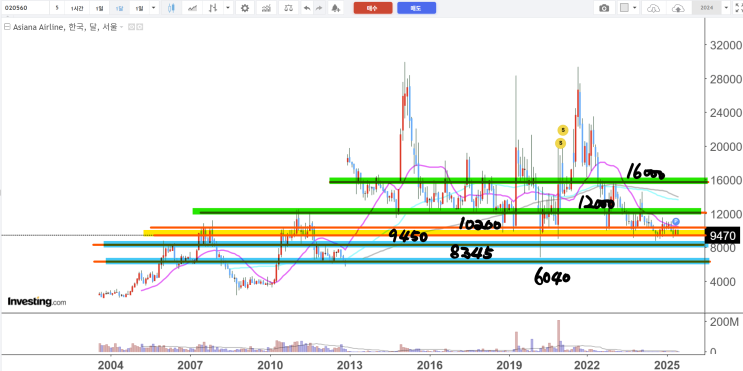The image size is (743, 371).
Task: Open the indicators line-chart icon
Action: pos(192,8)
